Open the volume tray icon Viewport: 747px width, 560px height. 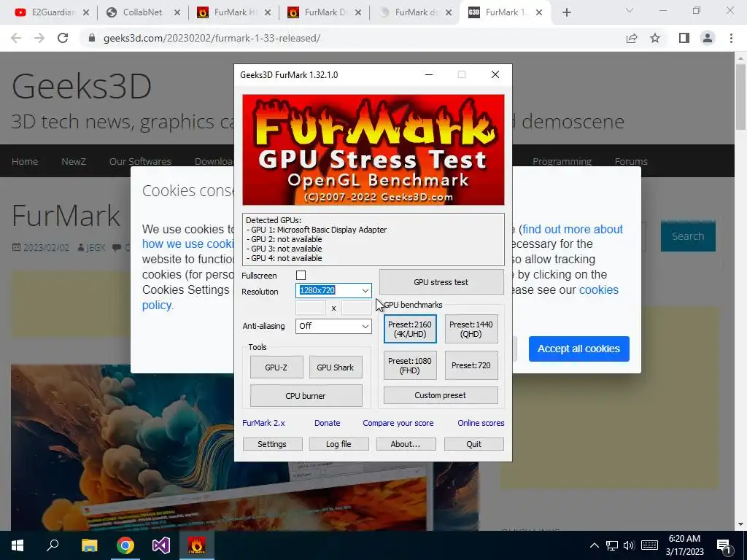coord(629,545)
